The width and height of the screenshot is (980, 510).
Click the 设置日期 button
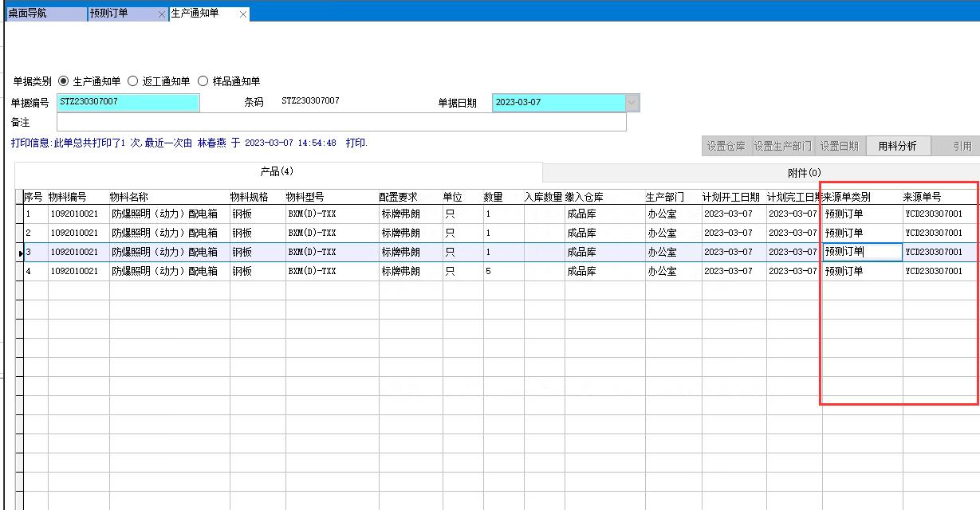coord(839,146)
